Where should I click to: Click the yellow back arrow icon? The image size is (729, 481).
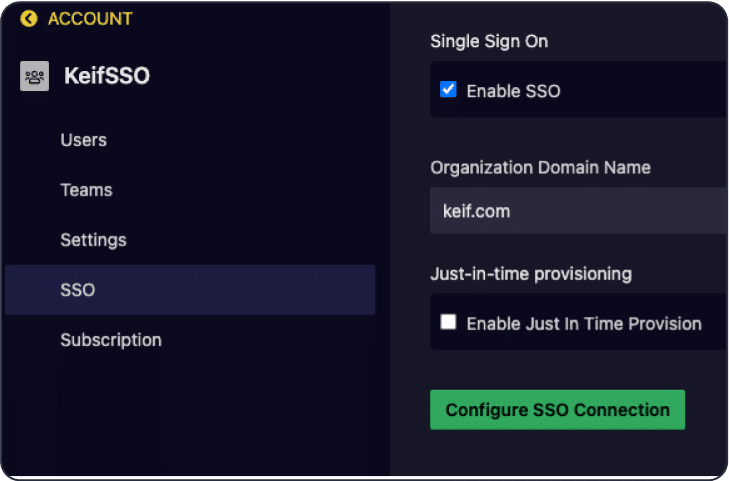pyautogui.click(x=29, y=19)
